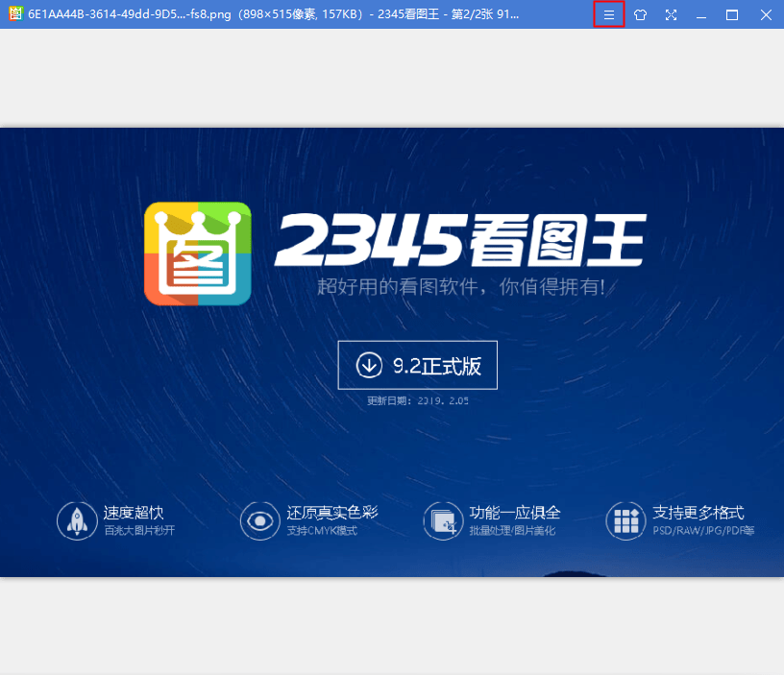
Task: Click the grid 支持更多格式 icon
Action: point(625,520)
